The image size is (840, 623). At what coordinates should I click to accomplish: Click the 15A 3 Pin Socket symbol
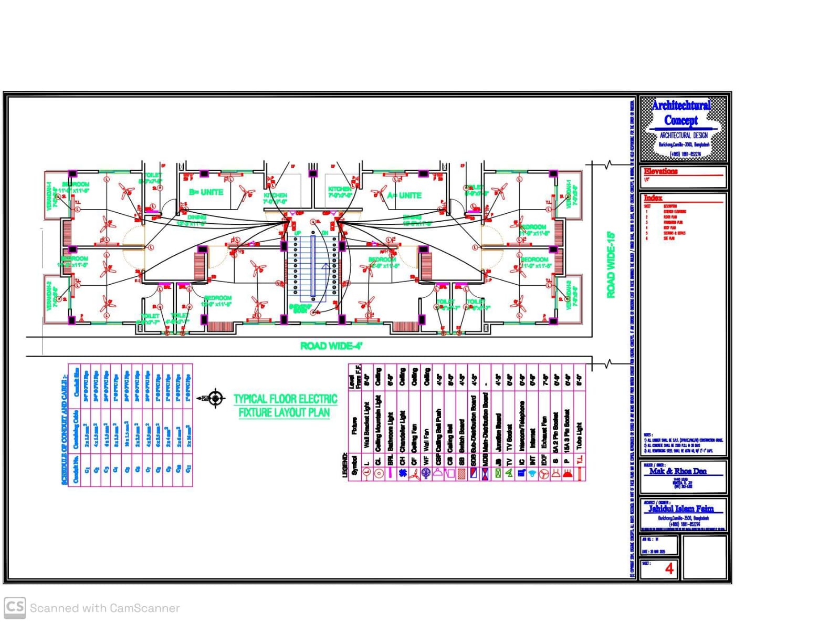(x=568, y=473)
